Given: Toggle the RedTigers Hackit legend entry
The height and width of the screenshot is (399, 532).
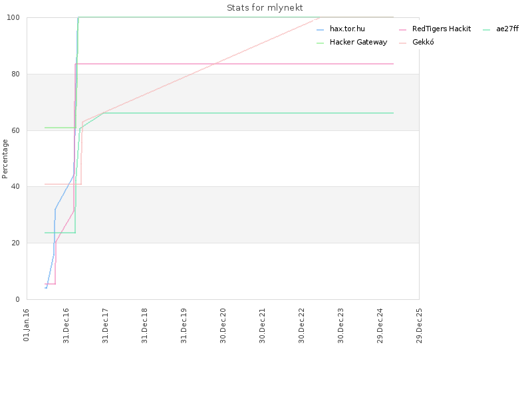Looking at the screenshot, I should pyautogui.click(x=435, y=29).
